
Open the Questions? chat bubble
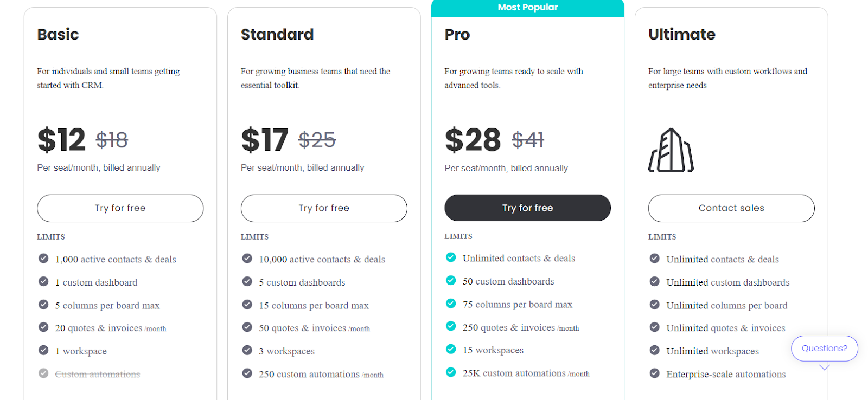tap(824, 348)
